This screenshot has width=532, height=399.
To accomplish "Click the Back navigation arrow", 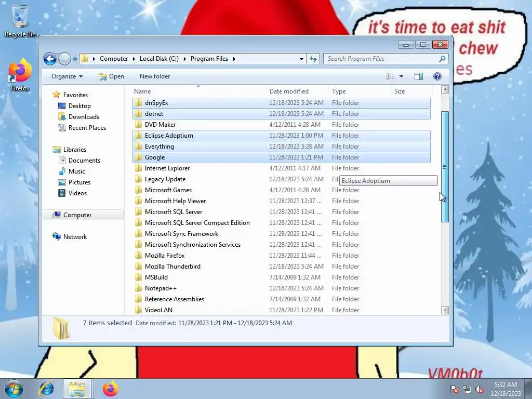I will click(x=50, y=59).
